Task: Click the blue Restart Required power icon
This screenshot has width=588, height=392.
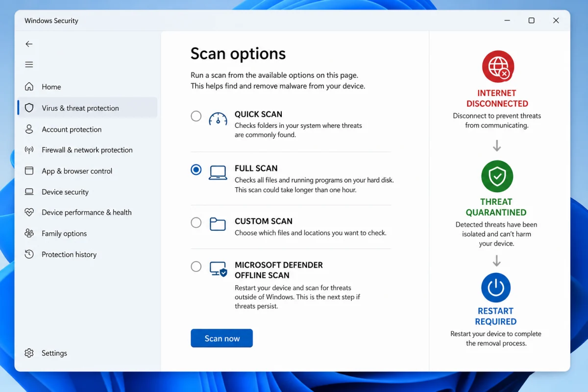Action: pos(496,288)
